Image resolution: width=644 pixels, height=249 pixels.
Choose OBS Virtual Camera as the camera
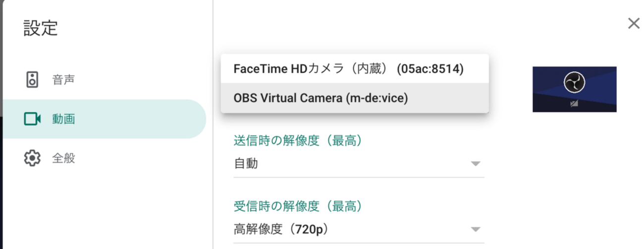pyautogui.click(x=321, y=98)
